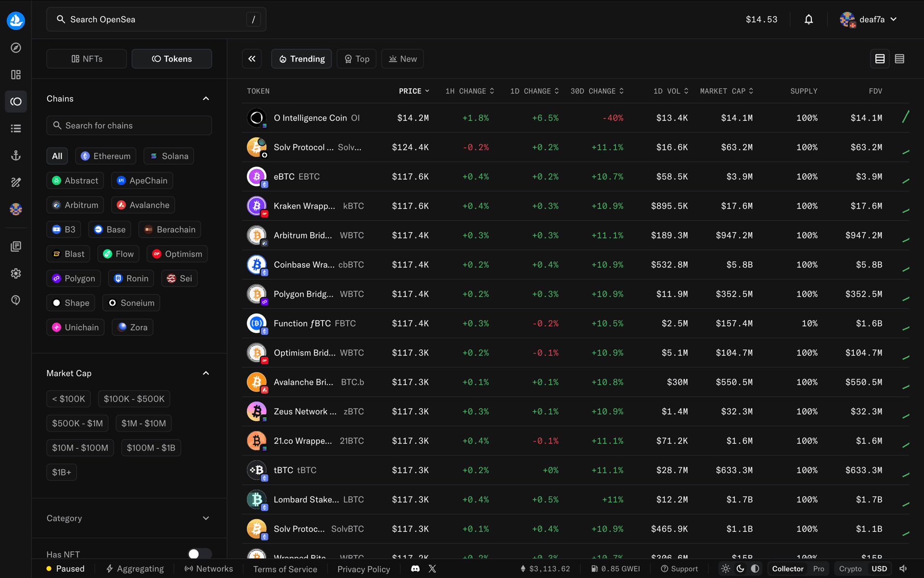Open the Privacy Policy link

pyautogui.click(x=364, y=569)
